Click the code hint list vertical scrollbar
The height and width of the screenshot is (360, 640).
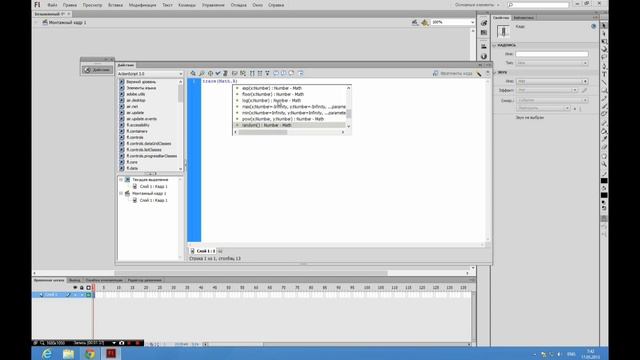349,107
